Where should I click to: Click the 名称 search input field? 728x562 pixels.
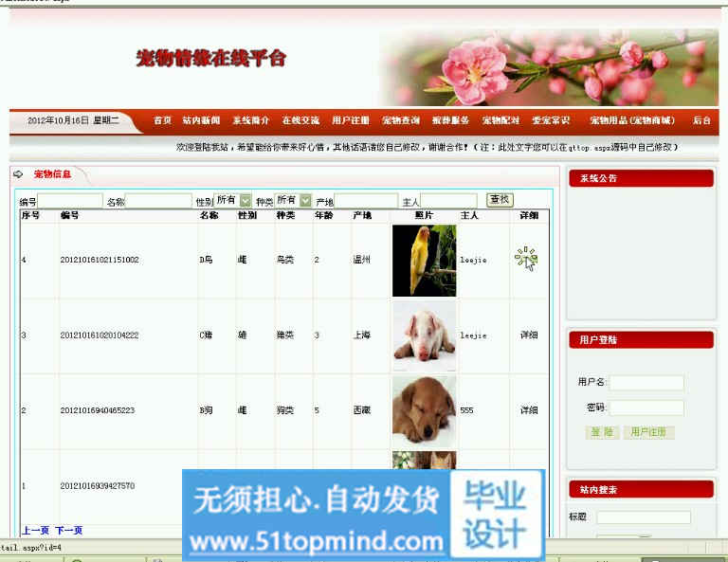click(x=158, y=201)
